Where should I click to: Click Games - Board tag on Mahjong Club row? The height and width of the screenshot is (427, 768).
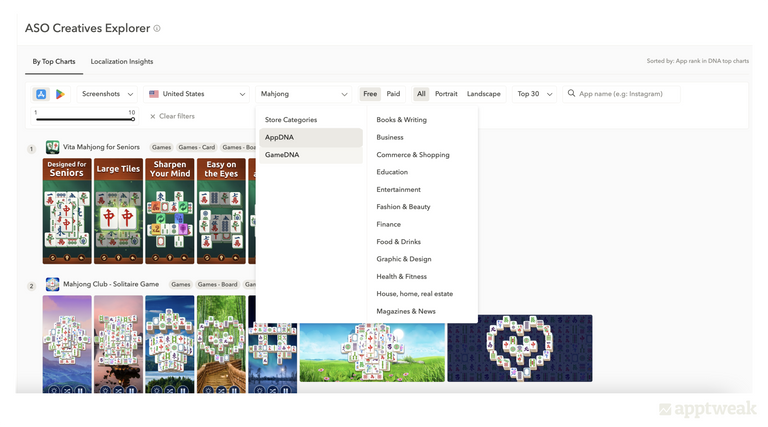(217, 285)
